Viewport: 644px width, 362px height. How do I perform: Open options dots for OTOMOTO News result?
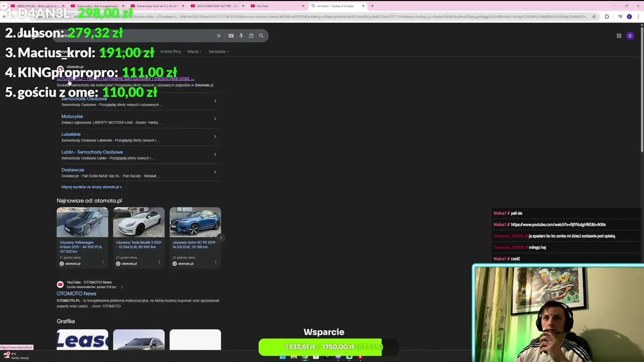pyautogui.click(x=122, y=287)
